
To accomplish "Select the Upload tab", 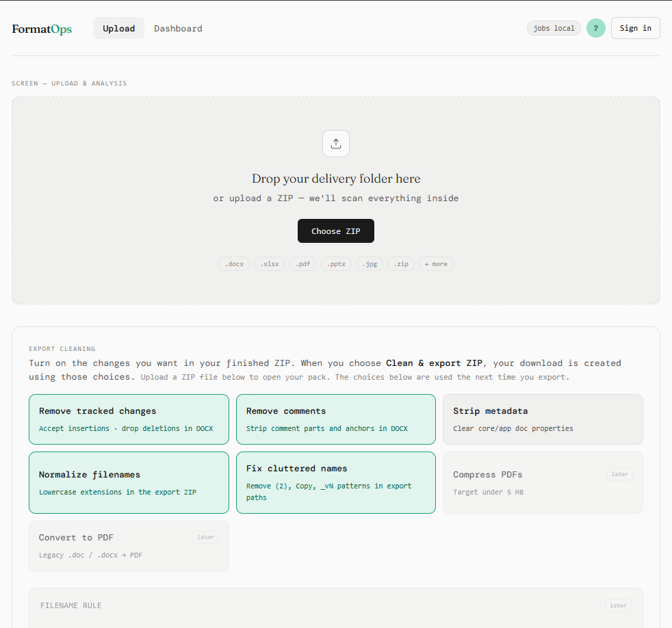I will 118,29.
